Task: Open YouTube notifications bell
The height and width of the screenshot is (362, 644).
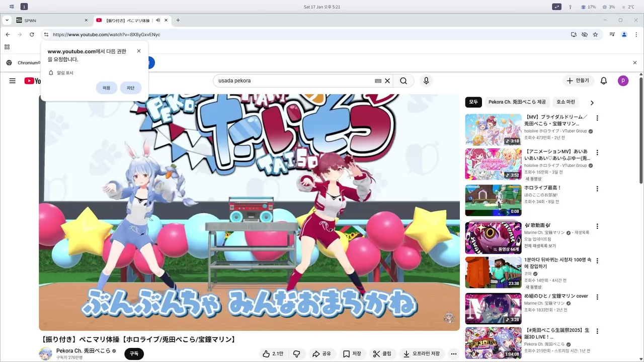Action: pyautogui.click(x=604, y=81)
